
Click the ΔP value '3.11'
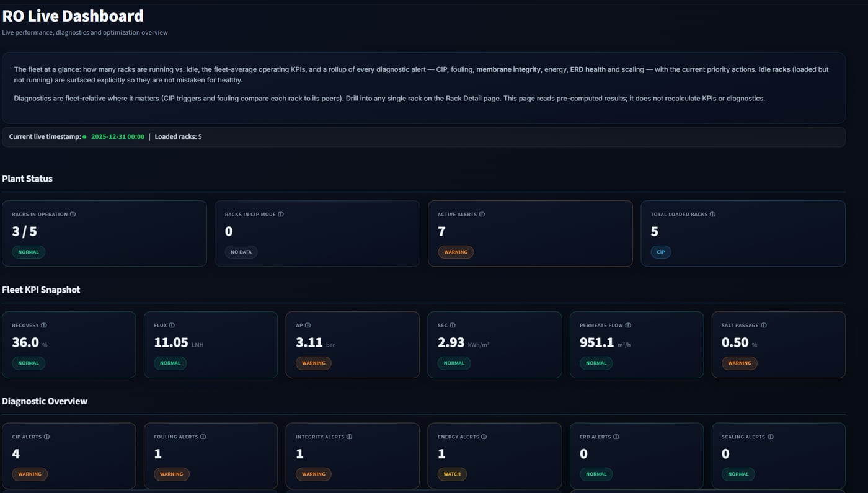click(309, 343)
